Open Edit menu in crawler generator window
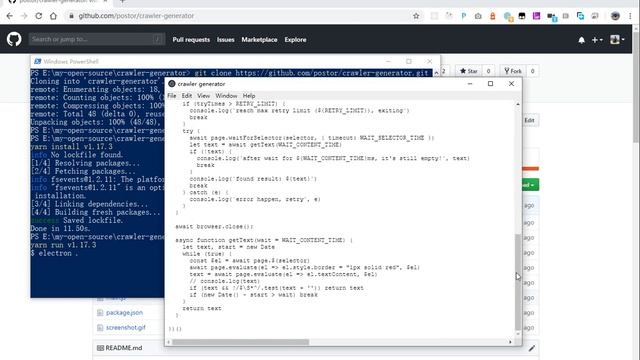The image size is (640, 360). click(x=187, y=96)
